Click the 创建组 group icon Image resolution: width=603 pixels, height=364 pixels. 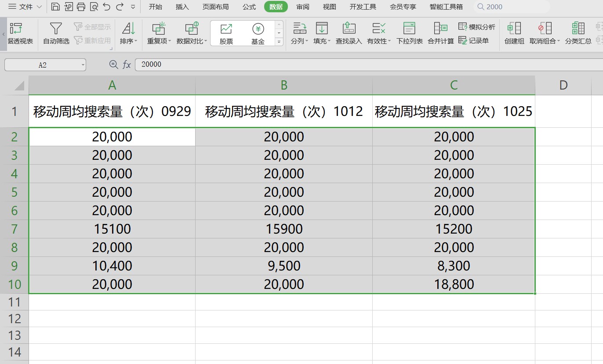pyautogui.click(x=514, y=29)
